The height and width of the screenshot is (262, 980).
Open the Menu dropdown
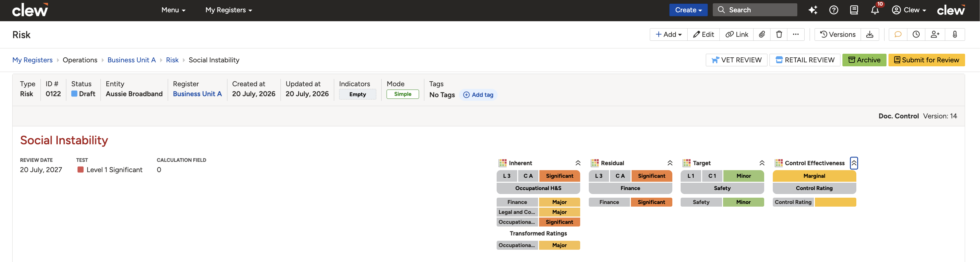(173, 10)
